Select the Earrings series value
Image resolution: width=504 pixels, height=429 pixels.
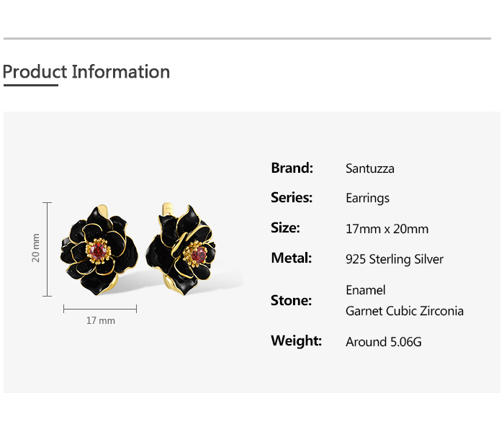pyautogui.click(x=367, y=199)
